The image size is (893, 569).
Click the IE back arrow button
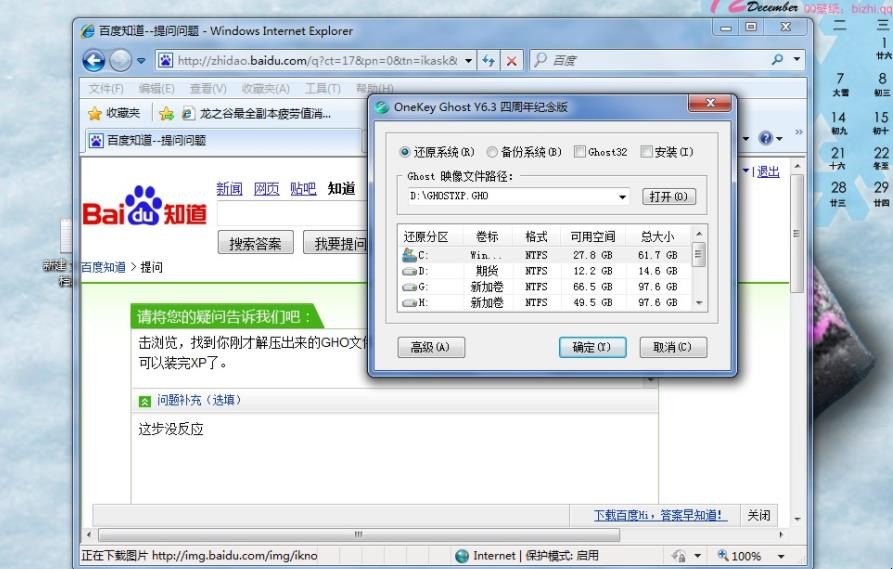[93, 60]
